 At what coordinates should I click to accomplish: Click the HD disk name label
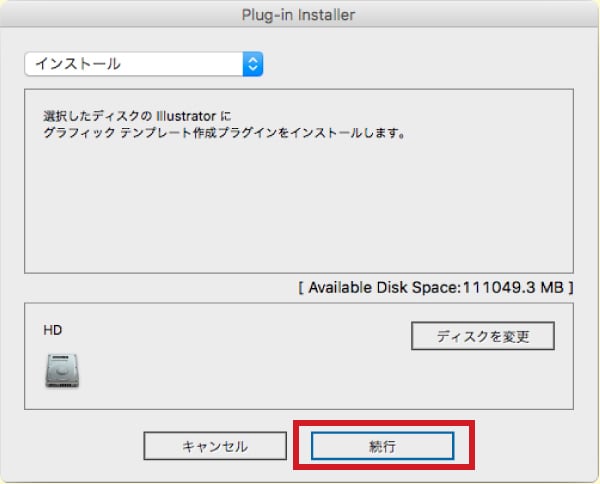tap(52, 330)
